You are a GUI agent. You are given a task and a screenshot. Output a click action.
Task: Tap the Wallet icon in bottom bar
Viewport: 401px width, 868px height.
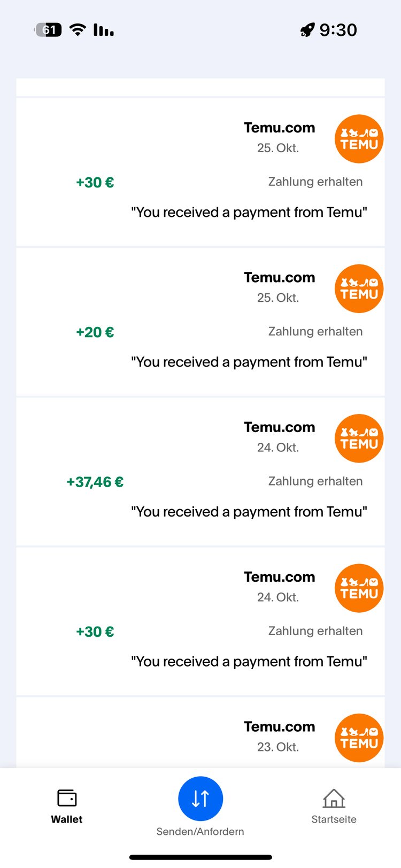point(67,798)
